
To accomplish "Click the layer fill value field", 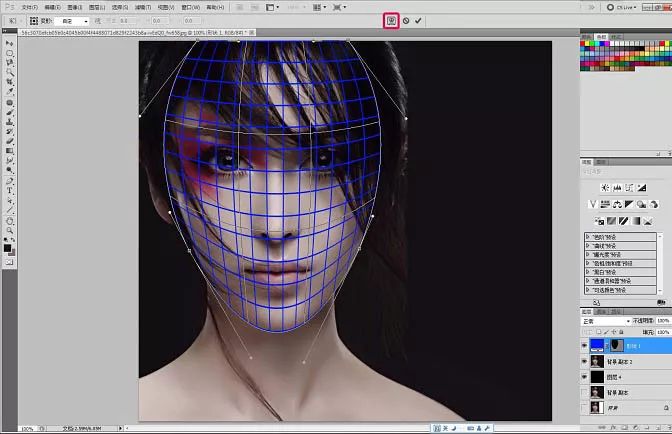I will tap(663, 332).
